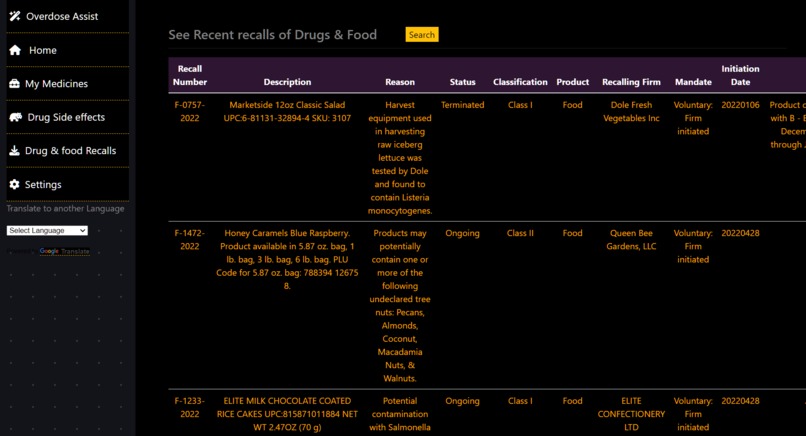Click Food product in Queen Bee row
This screenshot has width=806, height=436.
[x=573, y=233]
